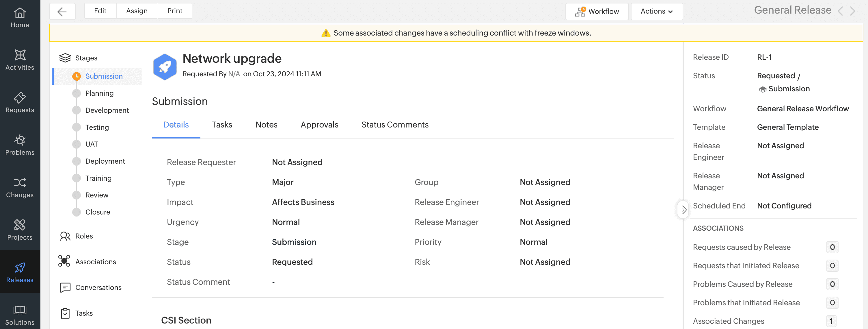Screen dimensions: 868x329
Task: Switch to Status Comments tab
Action: (x=394, y=125)
